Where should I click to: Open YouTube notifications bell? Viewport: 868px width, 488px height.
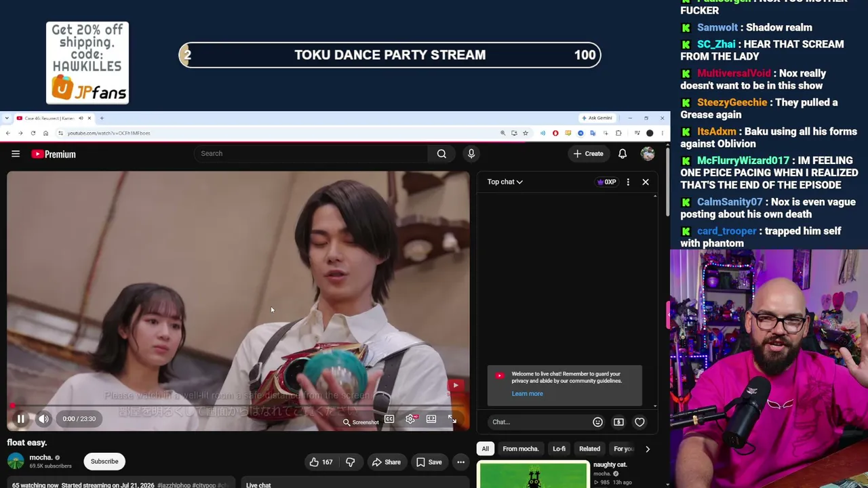click(x=623, y=154)
